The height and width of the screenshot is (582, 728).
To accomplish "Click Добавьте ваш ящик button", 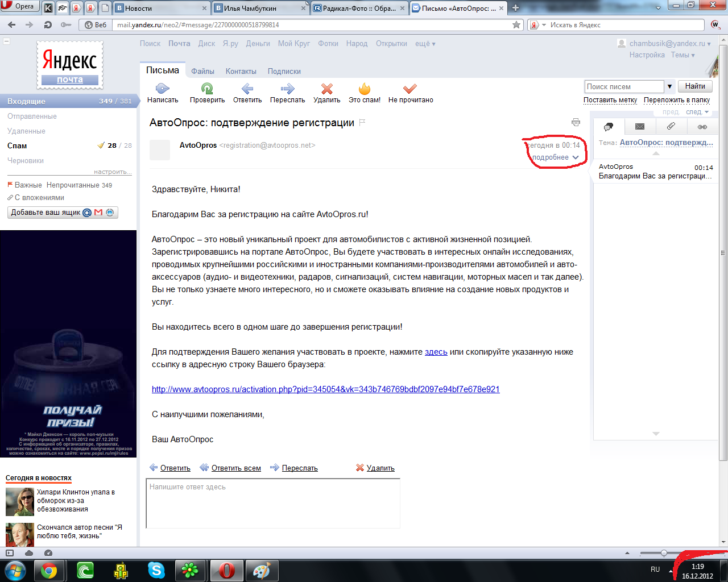I will click(63, 213).
